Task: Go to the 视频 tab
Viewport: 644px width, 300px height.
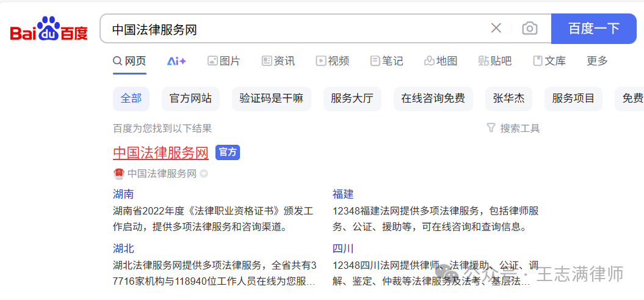Action: tap(332, 61)
